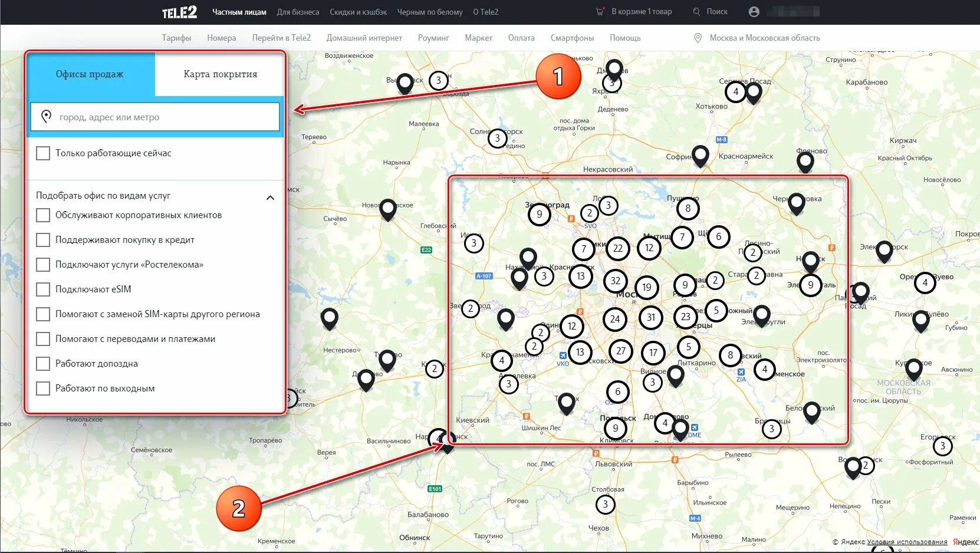Screen dimensions: 980x553
Task: Check 'Помогают с переводами и платежами'
Action: tap(43, 339)
